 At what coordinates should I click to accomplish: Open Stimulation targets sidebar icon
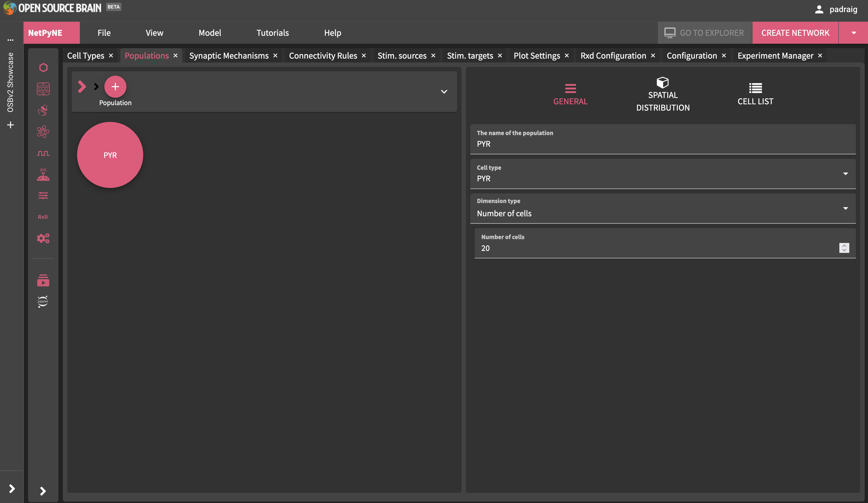[43, 174]
